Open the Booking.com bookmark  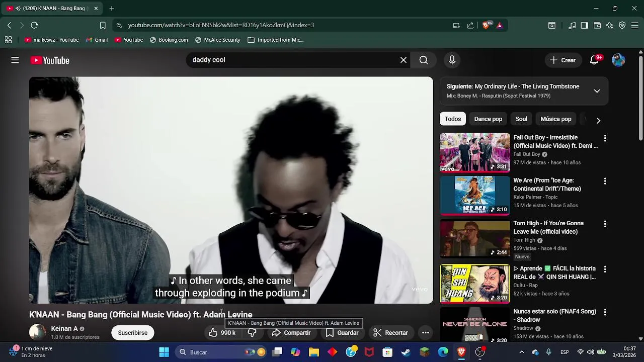click(x=169, y=40)
